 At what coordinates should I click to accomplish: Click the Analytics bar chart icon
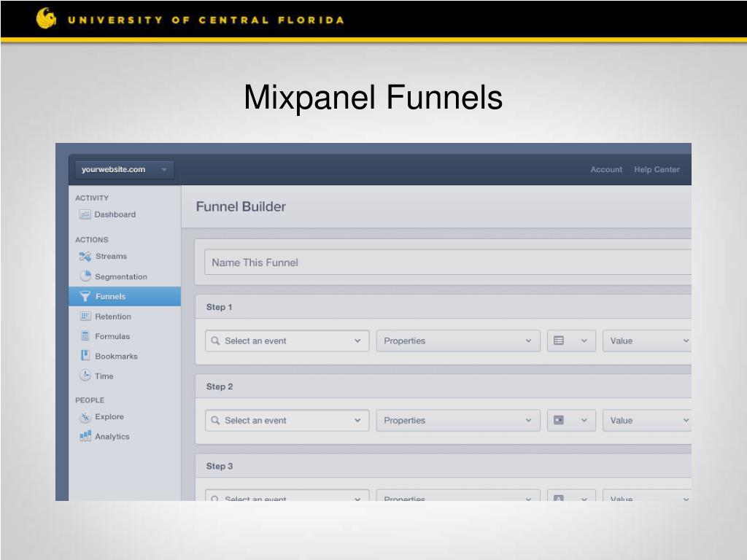coord(85,436)
